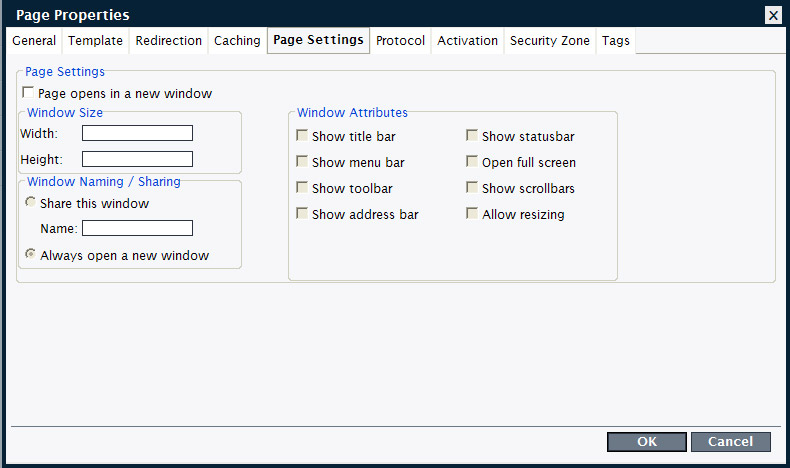Close the Page Properties dialog
This screenshot has height=468, width=790.
coord(773,15)
